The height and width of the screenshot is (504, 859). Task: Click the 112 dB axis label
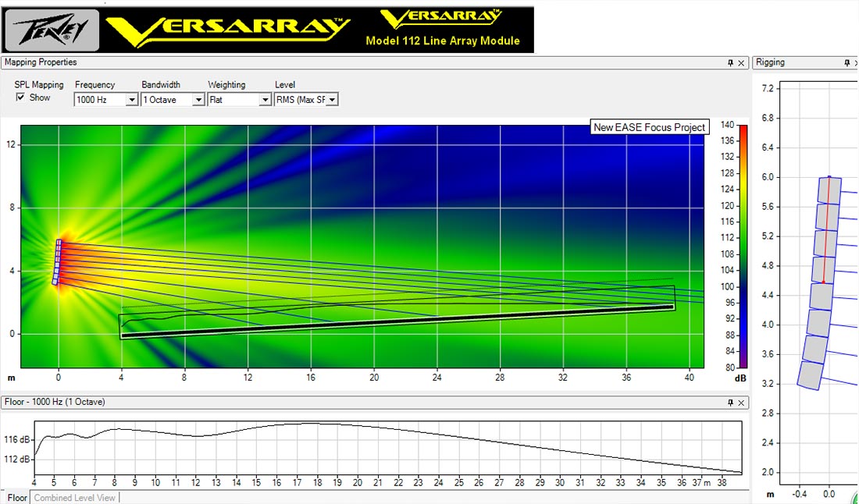[x=17, y=459]
